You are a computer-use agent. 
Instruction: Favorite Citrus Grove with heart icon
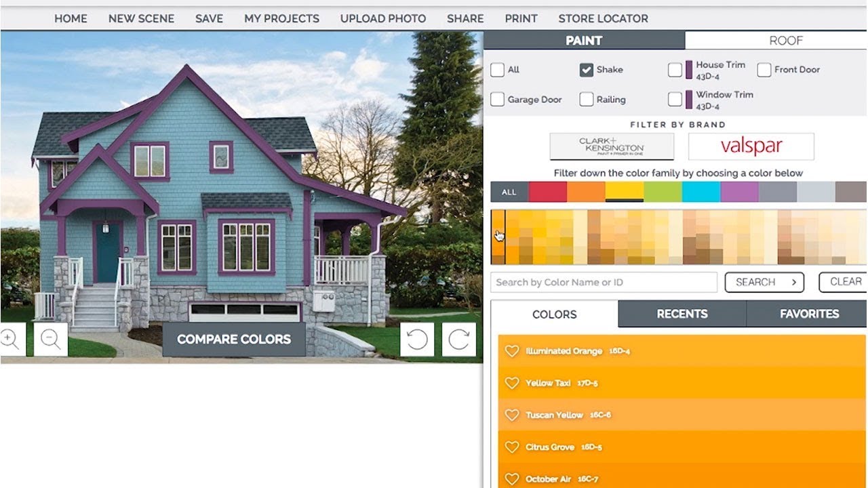512,447
